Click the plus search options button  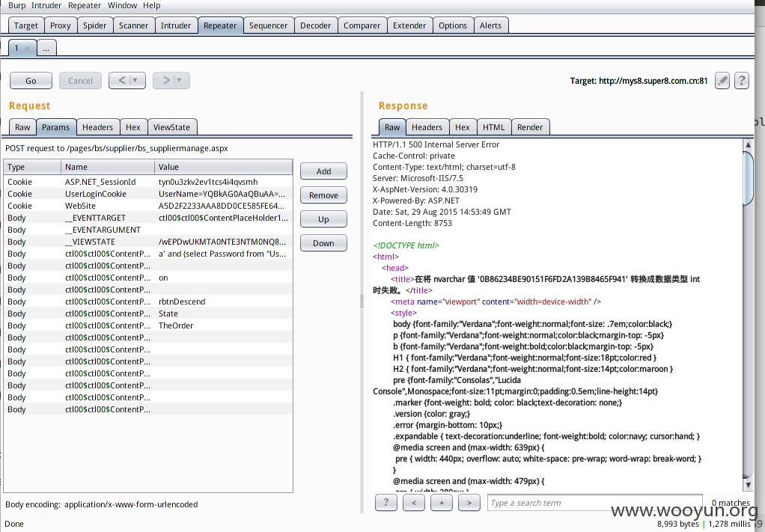(442, 502)
